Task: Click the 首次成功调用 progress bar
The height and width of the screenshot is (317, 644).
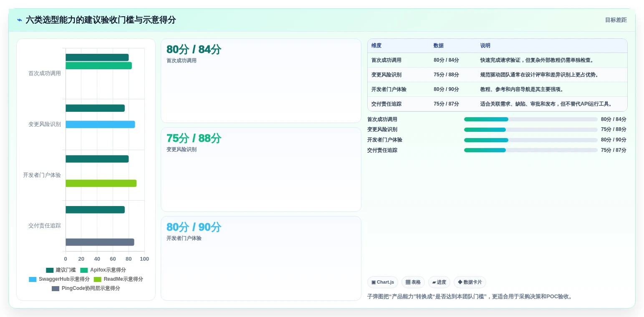Action: 531,119
